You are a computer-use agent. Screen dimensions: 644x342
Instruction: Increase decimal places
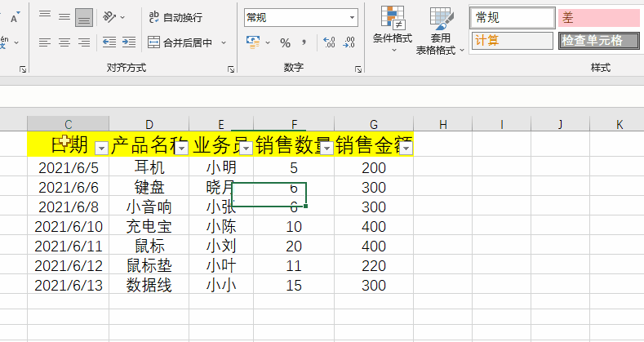[x=329, y=42]
